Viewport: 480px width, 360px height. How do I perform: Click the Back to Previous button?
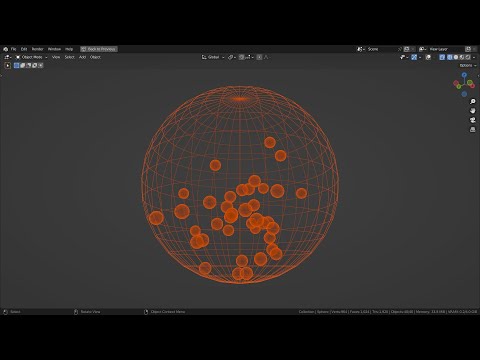pyautogui.click(x=99, y=49)
